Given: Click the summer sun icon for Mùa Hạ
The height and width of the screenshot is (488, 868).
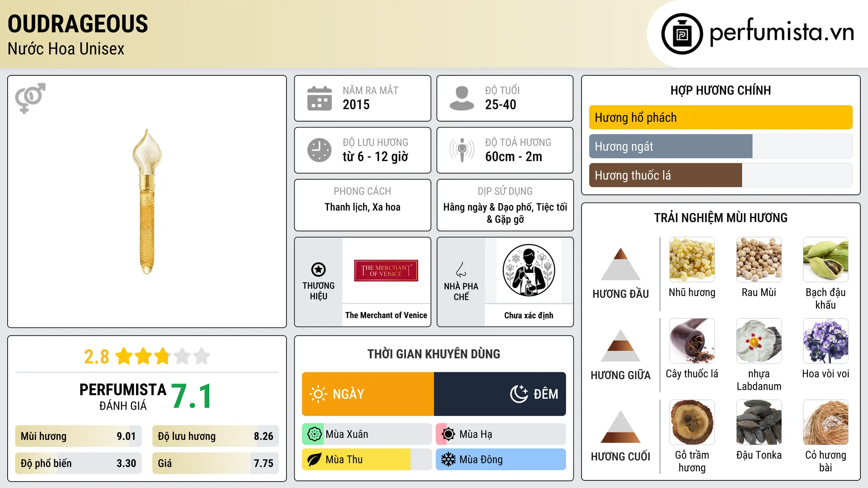Looking at the screenshot, I should pyautogui.click(x=448, y=434).
